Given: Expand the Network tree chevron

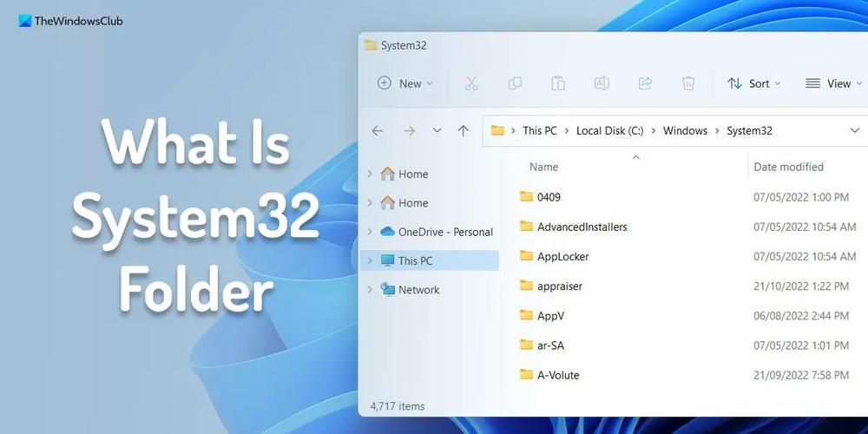Looking at the screenshot, I should coord(370,290).
